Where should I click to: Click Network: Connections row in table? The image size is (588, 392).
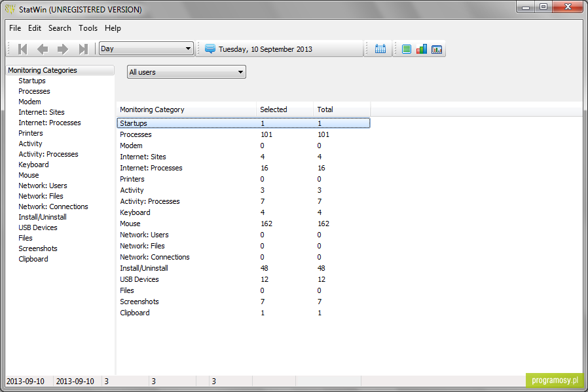coord(244,257)
